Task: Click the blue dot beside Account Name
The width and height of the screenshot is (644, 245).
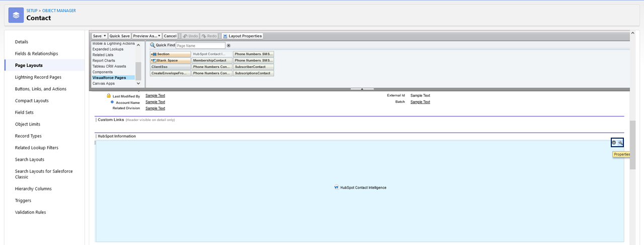Action: click(112, 102)
